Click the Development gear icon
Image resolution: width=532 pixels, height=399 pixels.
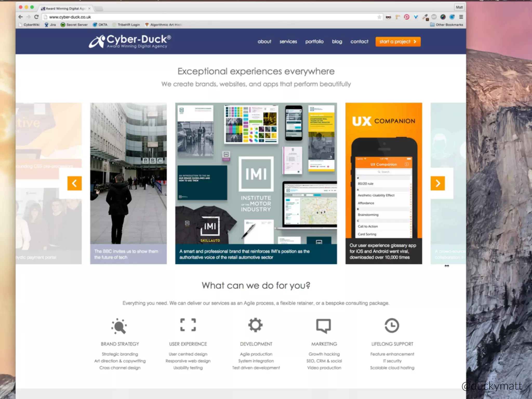click(256, 325)
